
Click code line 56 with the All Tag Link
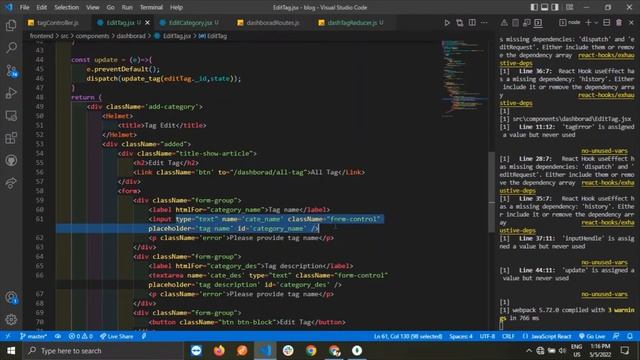coord(249,172)
